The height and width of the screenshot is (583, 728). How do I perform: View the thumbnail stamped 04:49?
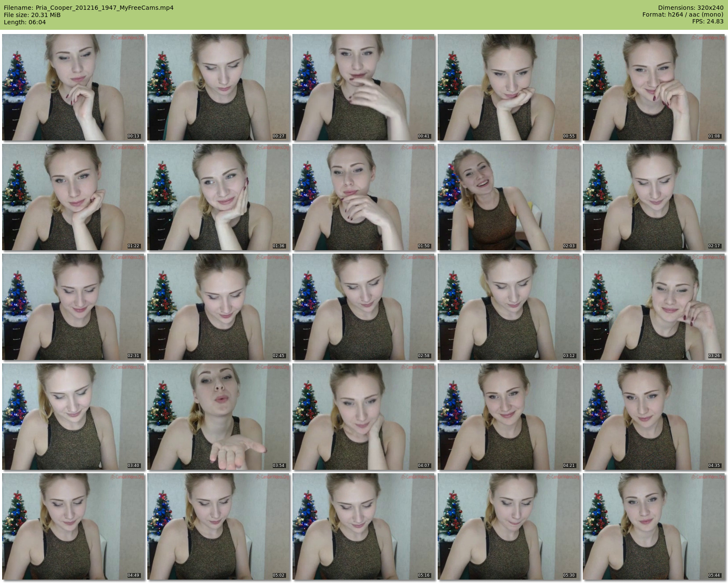[74, 526]
